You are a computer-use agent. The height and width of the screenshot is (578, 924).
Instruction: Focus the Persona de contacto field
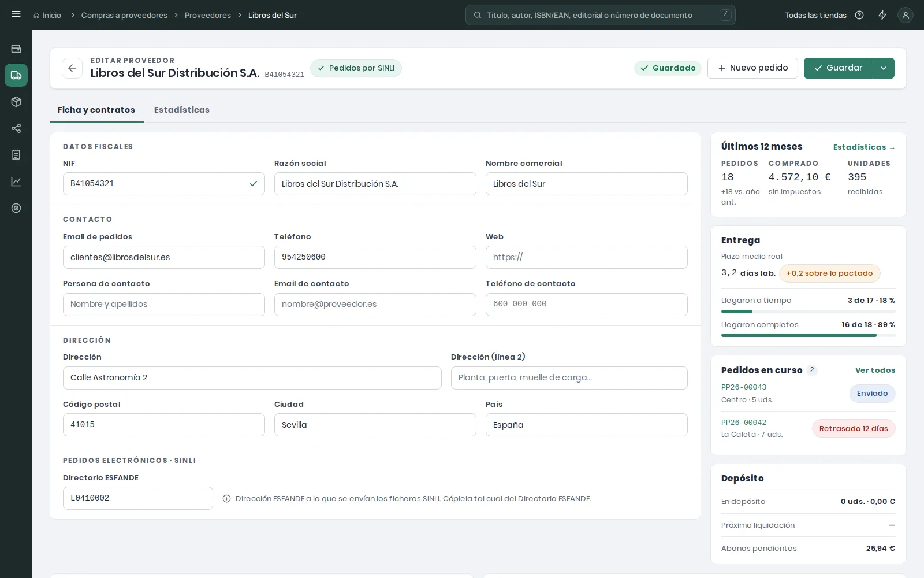[164, 305]
